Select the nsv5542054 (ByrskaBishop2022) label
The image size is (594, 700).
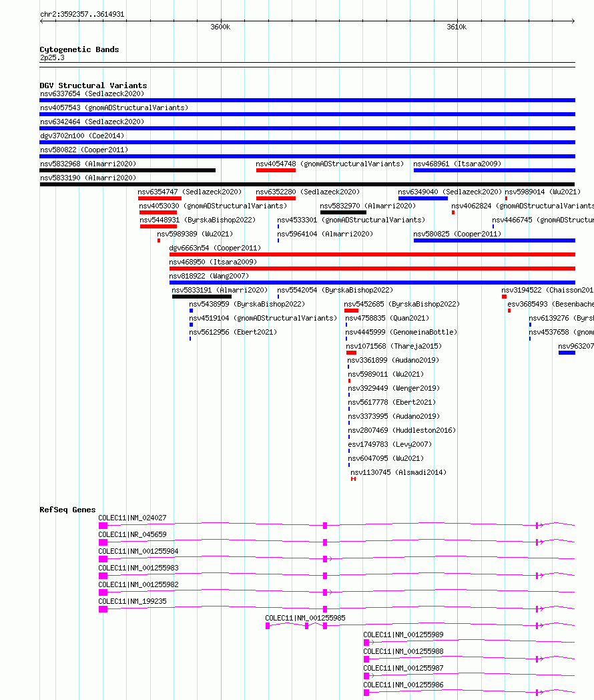(x=335, y=290)
